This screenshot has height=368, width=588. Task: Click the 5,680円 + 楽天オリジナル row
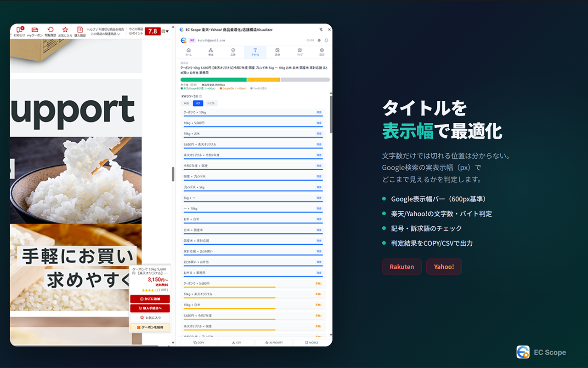(253, 145)
